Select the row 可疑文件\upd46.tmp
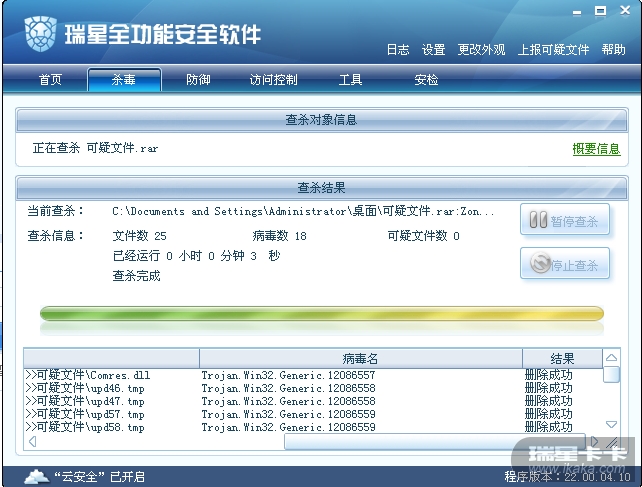The width and height of the screenshot is (642, 487). coord(313,388)
